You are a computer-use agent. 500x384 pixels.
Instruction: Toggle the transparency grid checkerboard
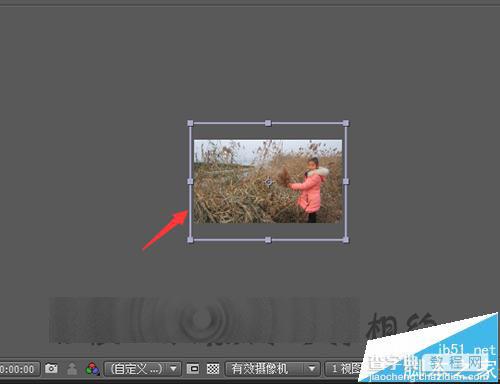213,369
